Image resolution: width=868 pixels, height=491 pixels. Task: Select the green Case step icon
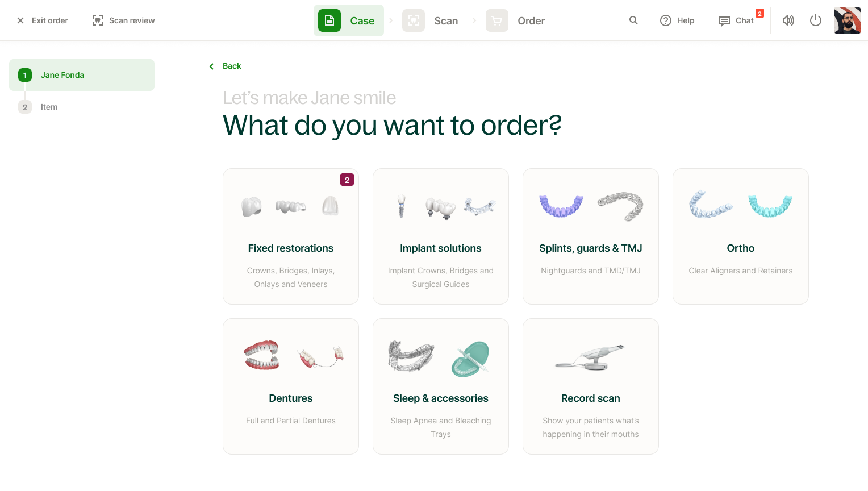click(329, 20)
